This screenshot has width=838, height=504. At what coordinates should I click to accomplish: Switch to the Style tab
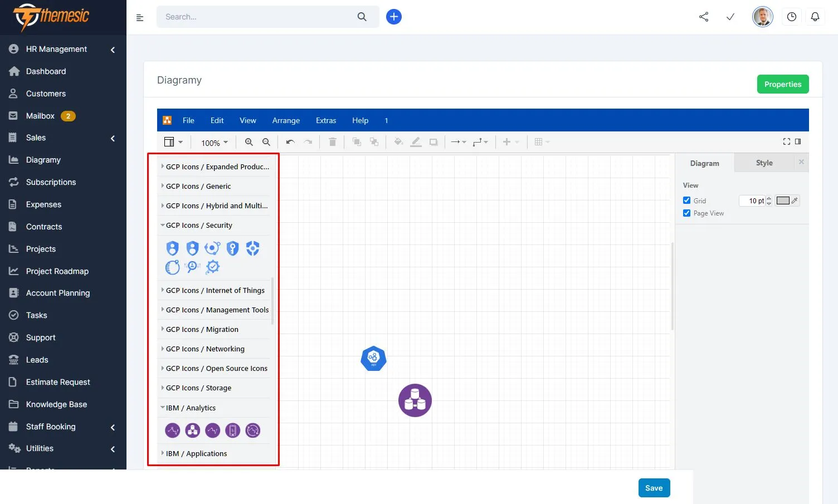(764, 163)
